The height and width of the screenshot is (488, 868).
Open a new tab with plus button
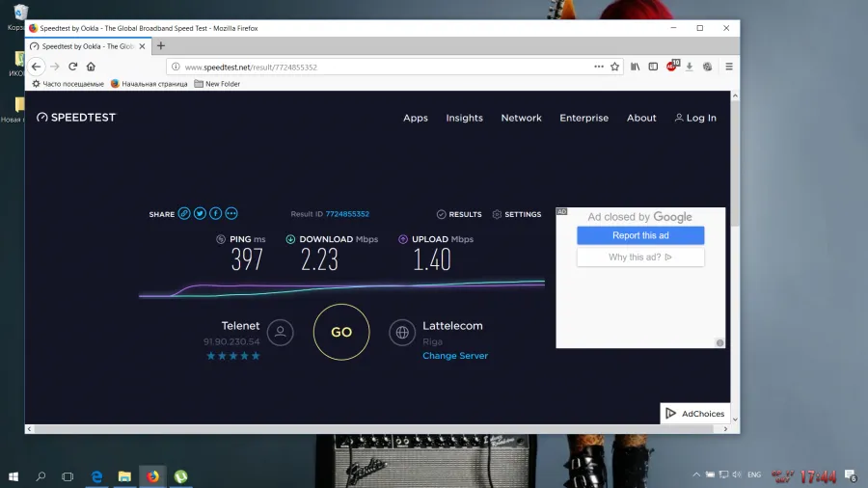[161, 46]
